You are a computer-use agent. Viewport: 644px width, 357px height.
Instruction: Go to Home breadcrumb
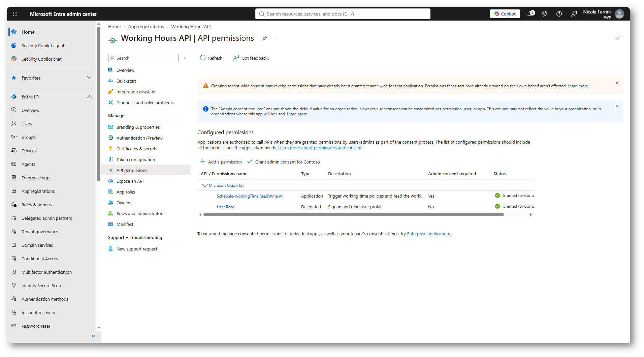(114, 27)
